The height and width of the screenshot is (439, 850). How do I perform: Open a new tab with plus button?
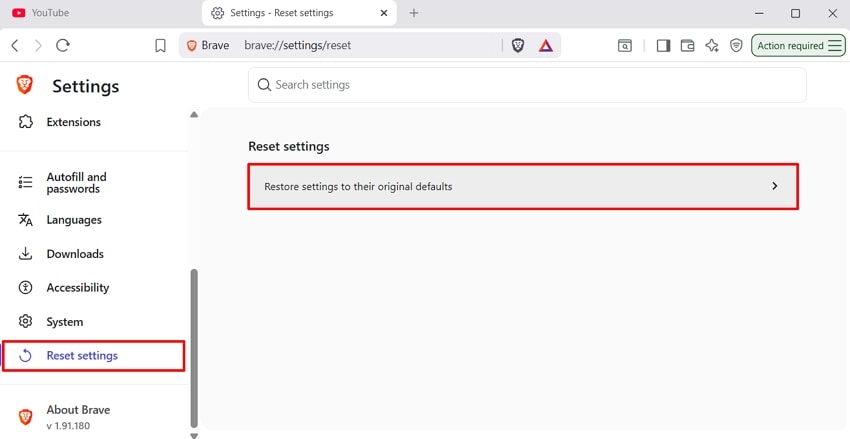414,13
